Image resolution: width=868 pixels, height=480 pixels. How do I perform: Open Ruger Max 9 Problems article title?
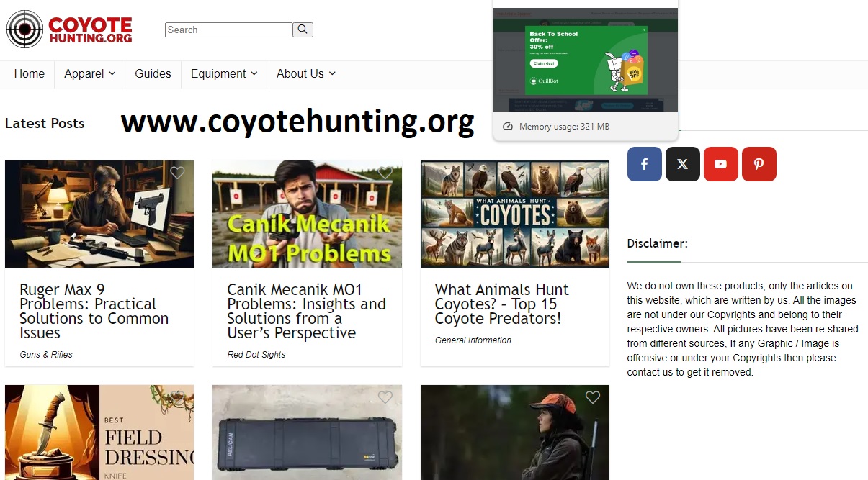(94, 311)
